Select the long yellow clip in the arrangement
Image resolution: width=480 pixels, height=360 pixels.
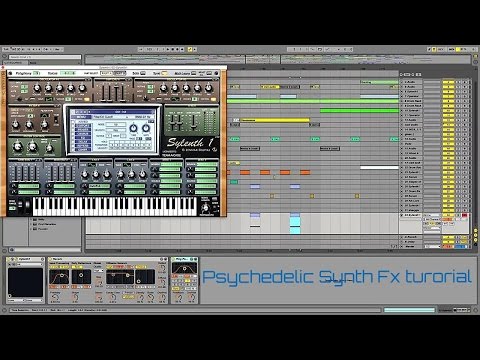(x=275, y=120)
